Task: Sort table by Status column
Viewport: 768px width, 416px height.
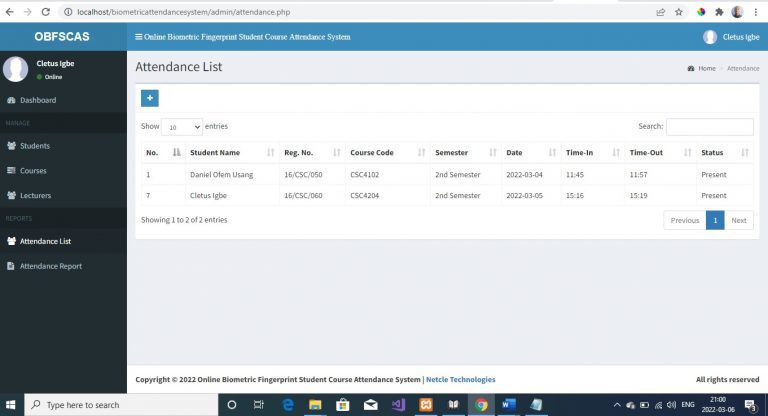Action: coord(725,152)
